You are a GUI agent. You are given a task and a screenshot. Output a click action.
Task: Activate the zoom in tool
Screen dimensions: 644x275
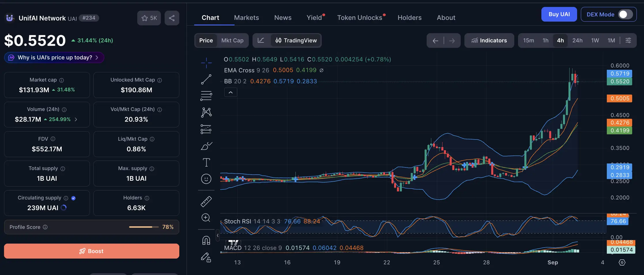coord(206,218)
